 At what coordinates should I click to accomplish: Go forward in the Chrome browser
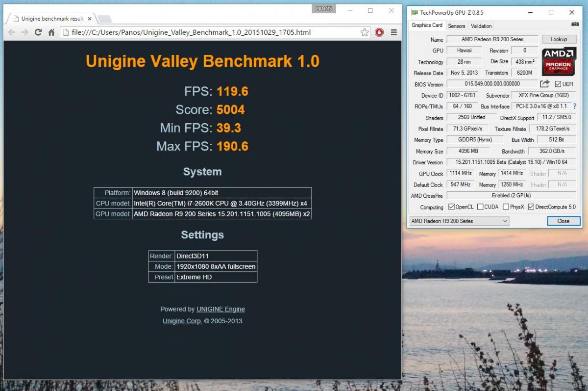click(x=25, y=32)
